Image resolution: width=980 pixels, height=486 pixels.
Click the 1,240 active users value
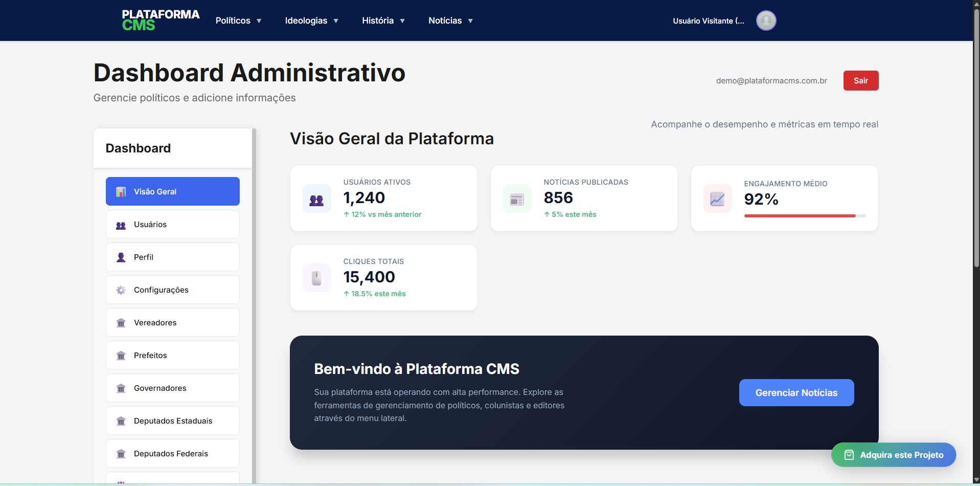tap(364, 197)
